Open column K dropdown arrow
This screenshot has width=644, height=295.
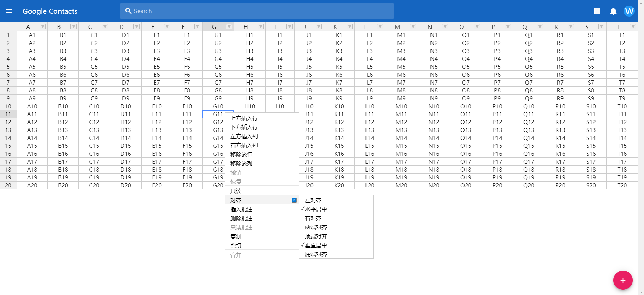pos(350,27)
